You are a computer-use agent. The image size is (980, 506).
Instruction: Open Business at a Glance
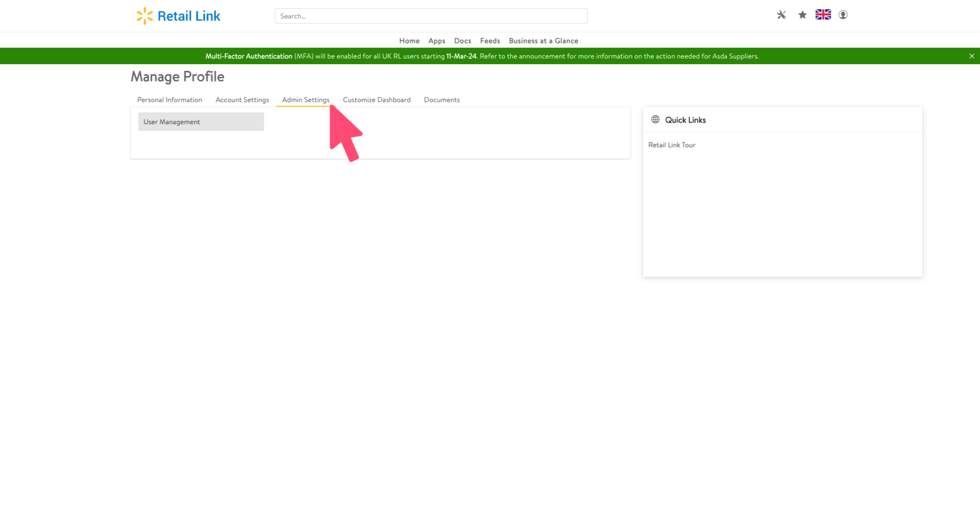pyautogui.click(x=543, y=41)
